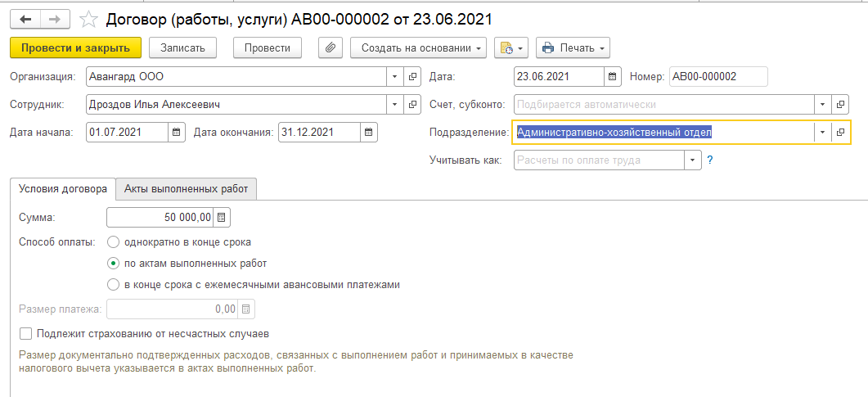Show help via the question mark
Image resolution: width=868 pixels, height=397 pixels.
tap(709, 160)
